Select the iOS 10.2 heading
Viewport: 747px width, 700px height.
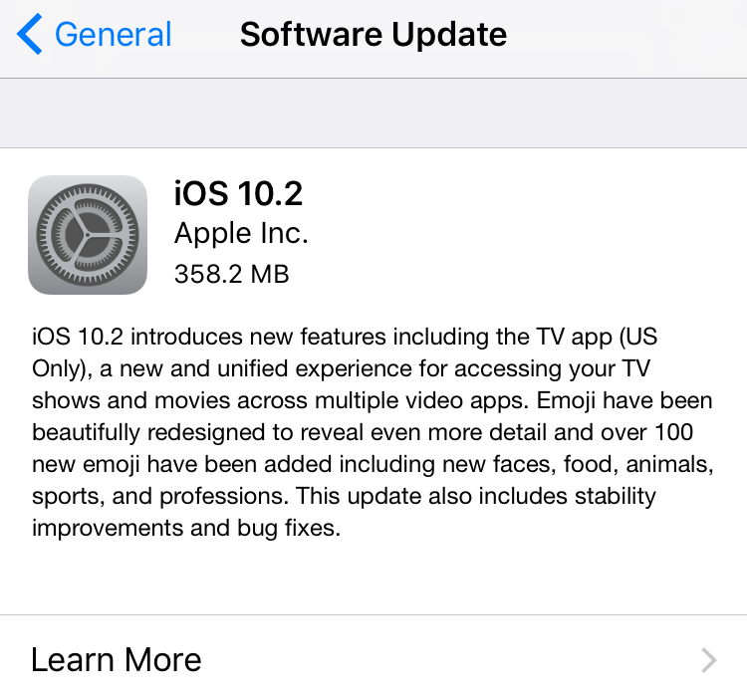[238, 194]
